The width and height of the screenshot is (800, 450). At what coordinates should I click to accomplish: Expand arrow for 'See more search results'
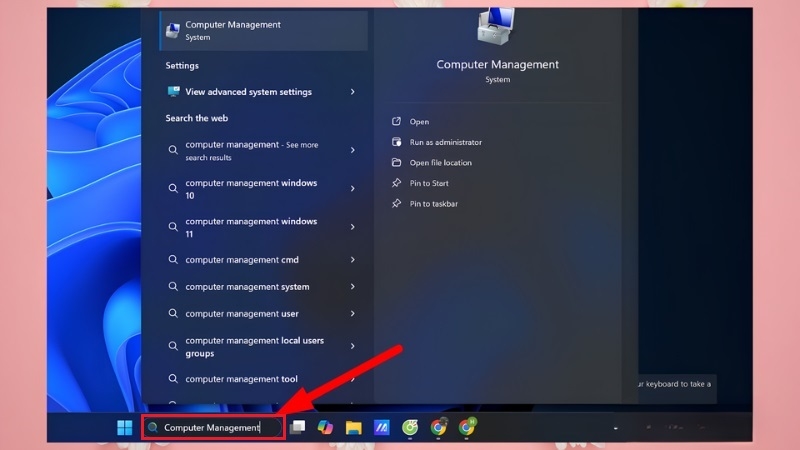353,150
